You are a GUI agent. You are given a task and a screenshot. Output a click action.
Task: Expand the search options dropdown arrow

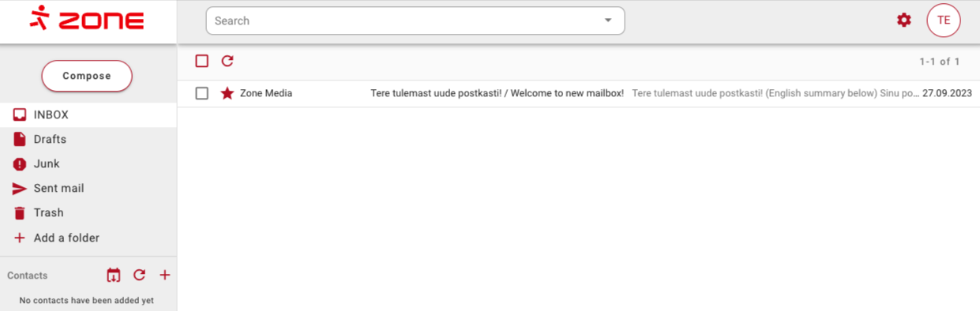(x=608, y=21)
